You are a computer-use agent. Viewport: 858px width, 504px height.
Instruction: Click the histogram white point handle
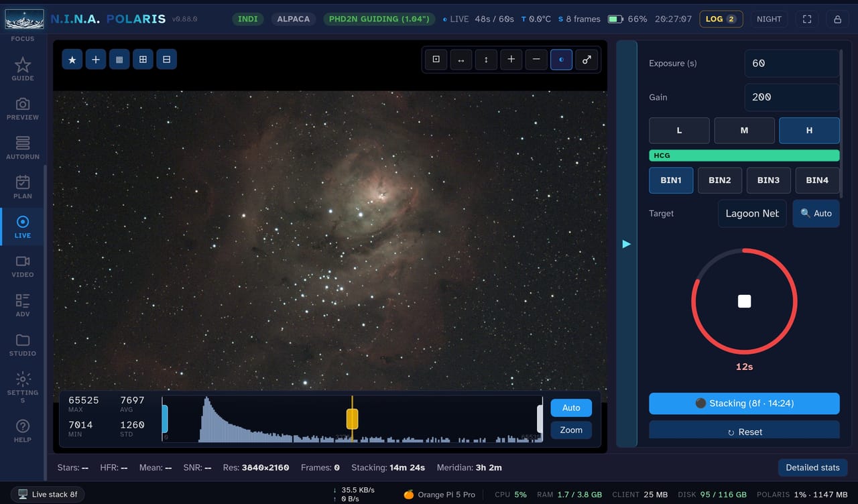click(540, 419)
